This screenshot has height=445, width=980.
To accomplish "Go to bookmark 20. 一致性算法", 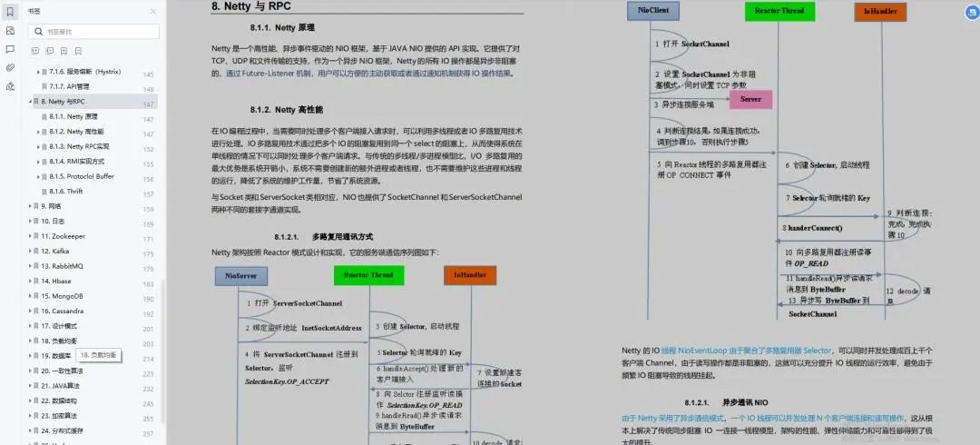I will coord(62,371).
